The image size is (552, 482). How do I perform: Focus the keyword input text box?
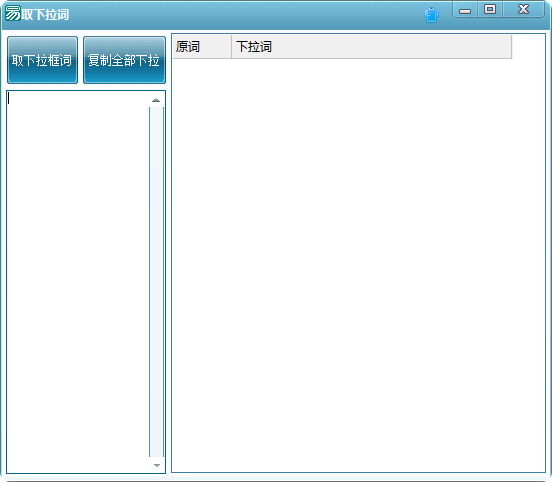[x=78, y=282]
